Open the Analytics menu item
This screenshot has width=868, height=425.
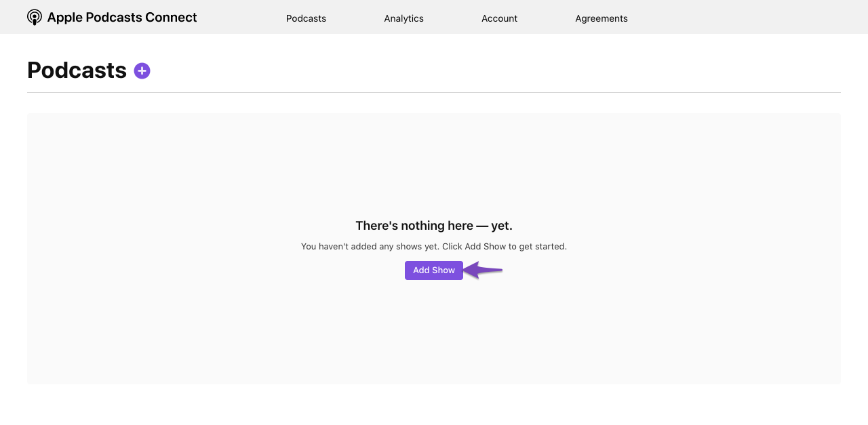point(403,18)
